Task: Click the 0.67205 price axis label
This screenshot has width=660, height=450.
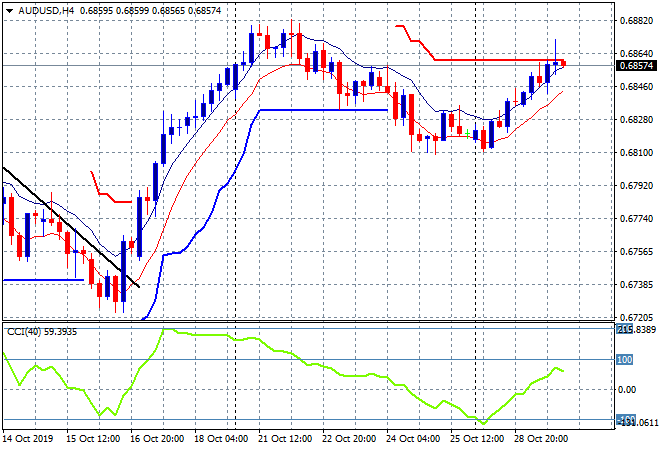Action: (x=636, y=317)
